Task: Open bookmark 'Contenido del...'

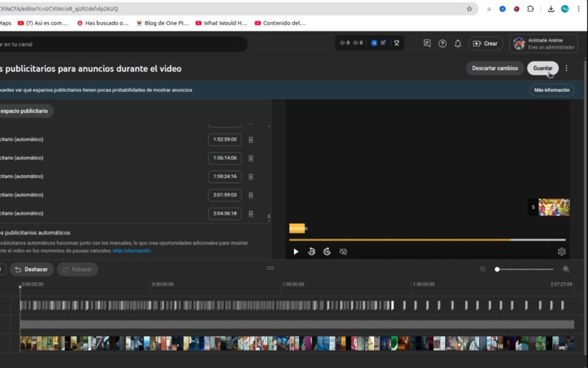Action: 280,23
